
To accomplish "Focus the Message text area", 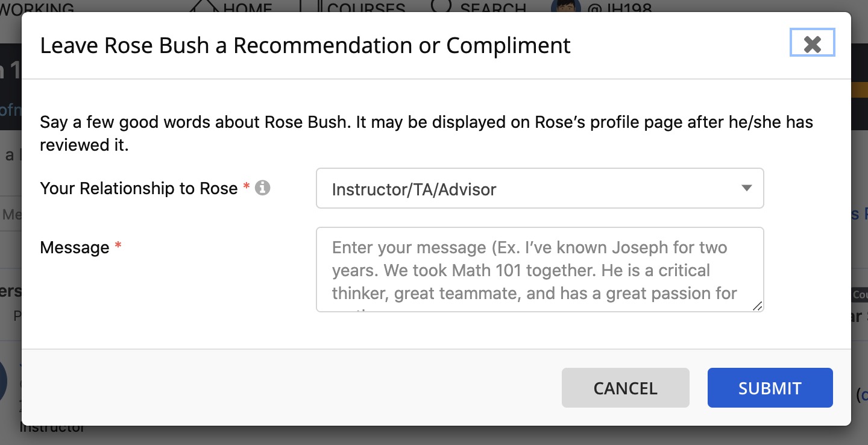I will [x=539, y=270].
